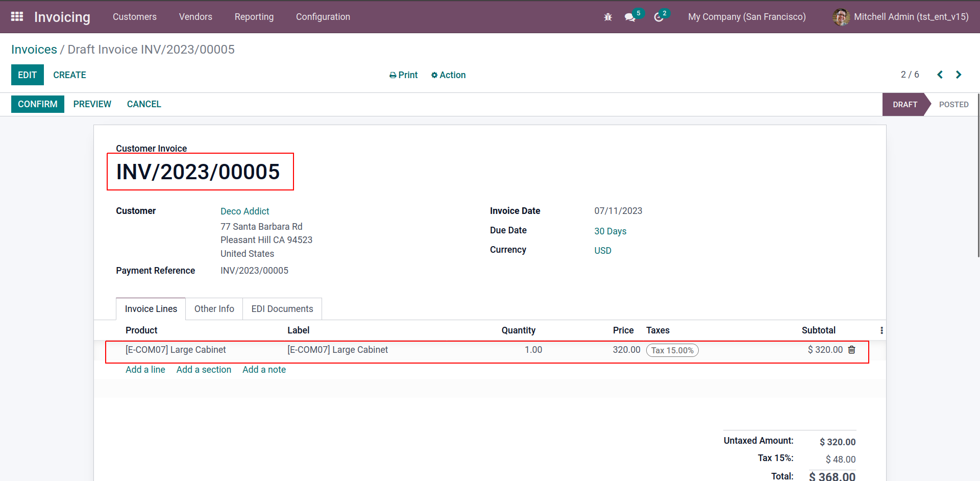The width and height of the screenshot is (980, 481).
Task: Click the Create button
Action: pos(69,75)
